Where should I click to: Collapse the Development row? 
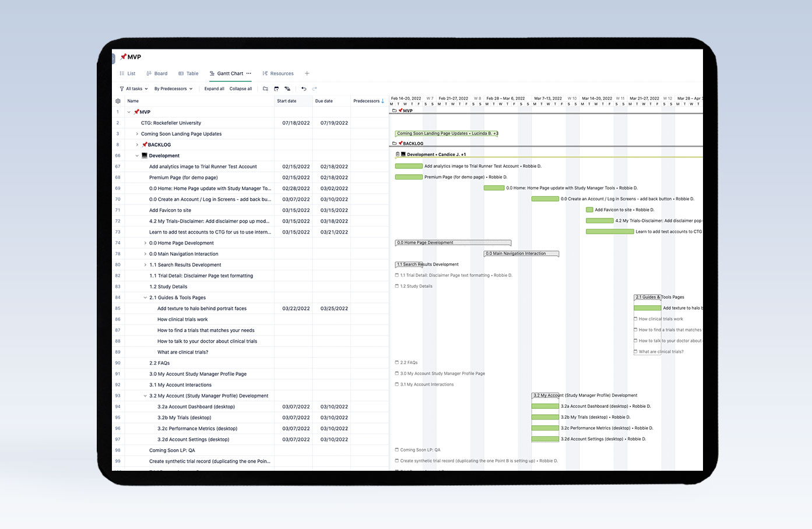point(137,156)
